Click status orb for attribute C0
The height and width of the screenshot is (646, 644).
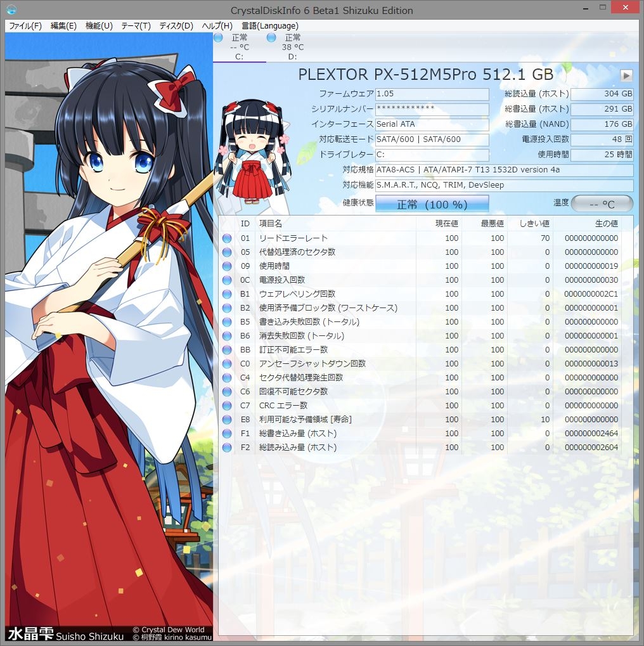click(227, 364)
